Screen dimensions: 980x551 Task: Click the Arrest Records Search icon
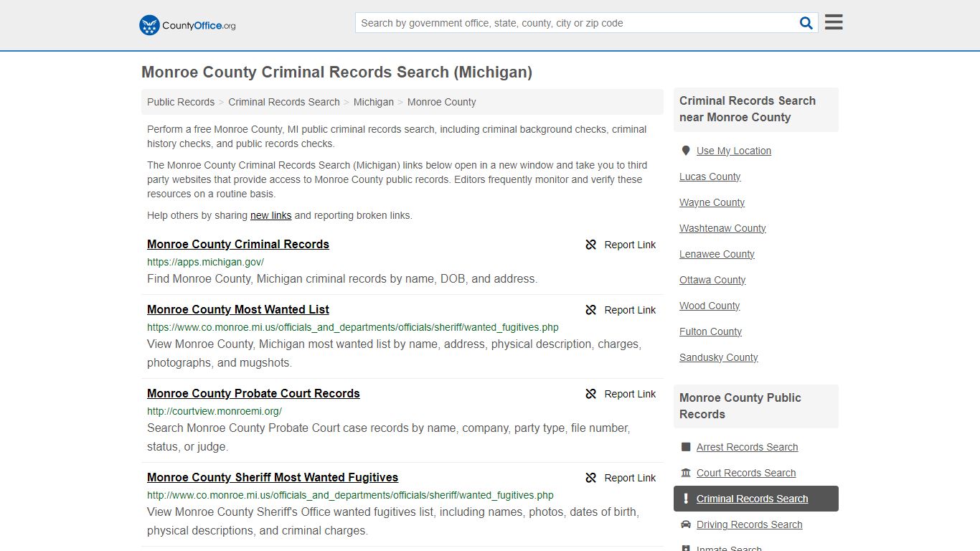(686, 447)
